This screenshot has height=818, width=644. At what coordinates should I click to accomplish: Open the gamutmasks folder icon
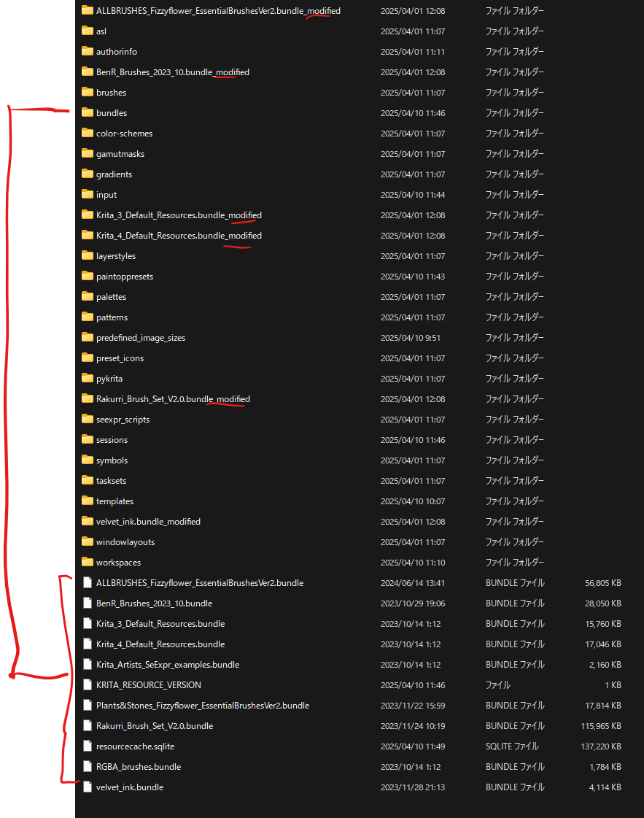88,153
